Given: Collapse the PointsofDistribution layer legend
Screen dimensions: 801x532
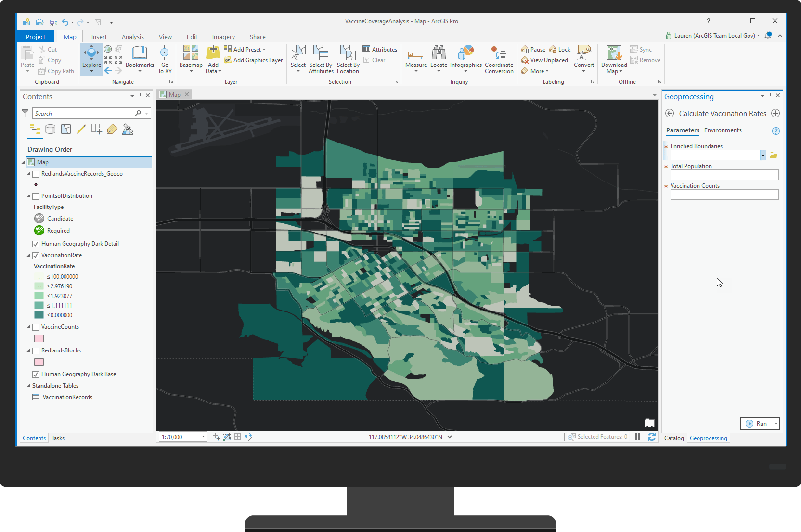Looking at the screenshot, I should (x=28, y=196).
